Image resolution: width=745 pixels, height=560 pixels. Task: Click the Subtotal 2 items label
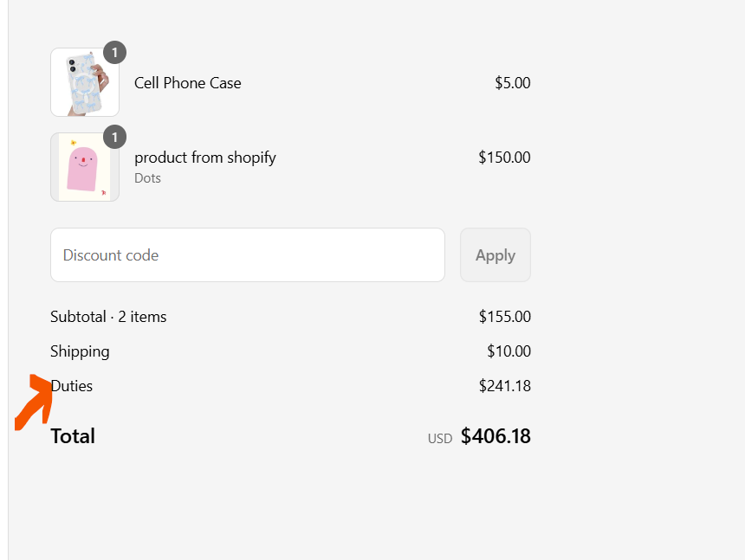pos(108,317)
